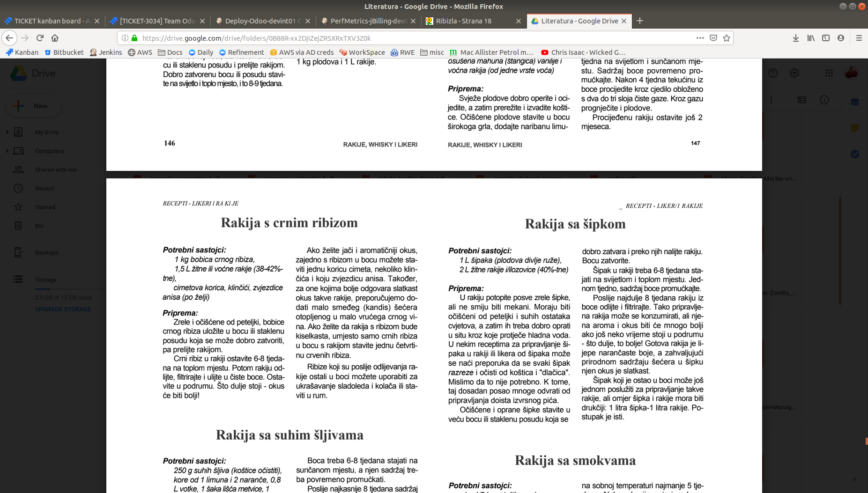Image resolution: width=868 pixels, height=493 pixels.
Task: Toggle the Firefox sidebar icon
Action: point(826,38)
